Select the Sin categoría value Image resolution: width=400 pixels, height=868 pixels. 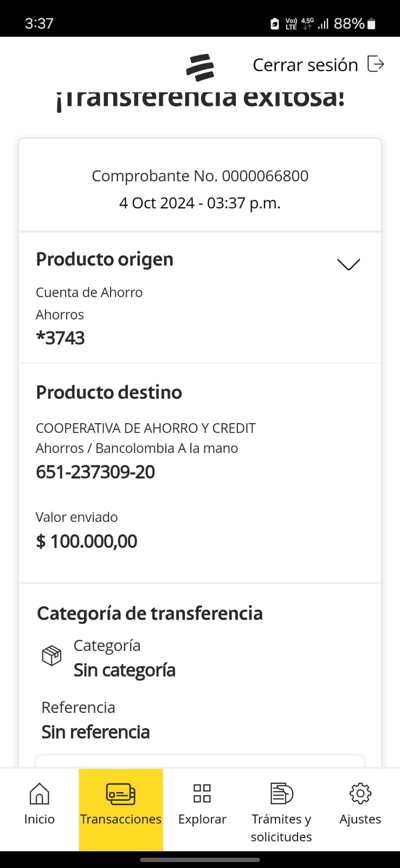tap(125, 671)
